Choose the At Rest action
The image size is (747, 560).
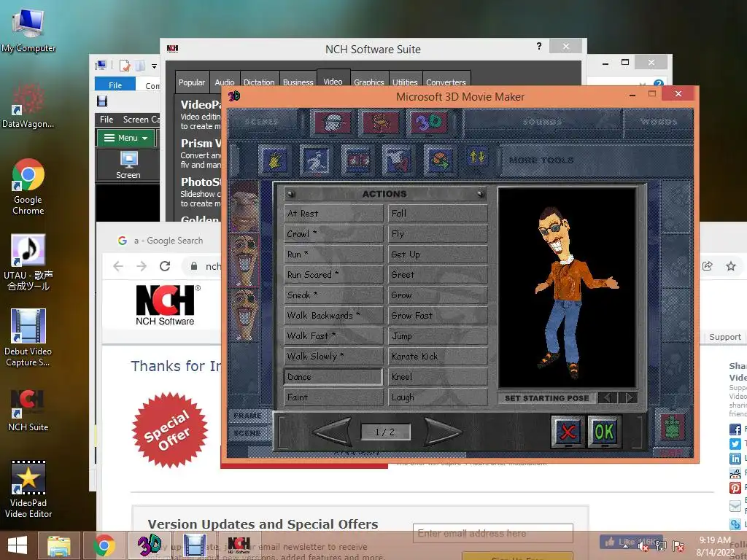[x=333, y=214]
